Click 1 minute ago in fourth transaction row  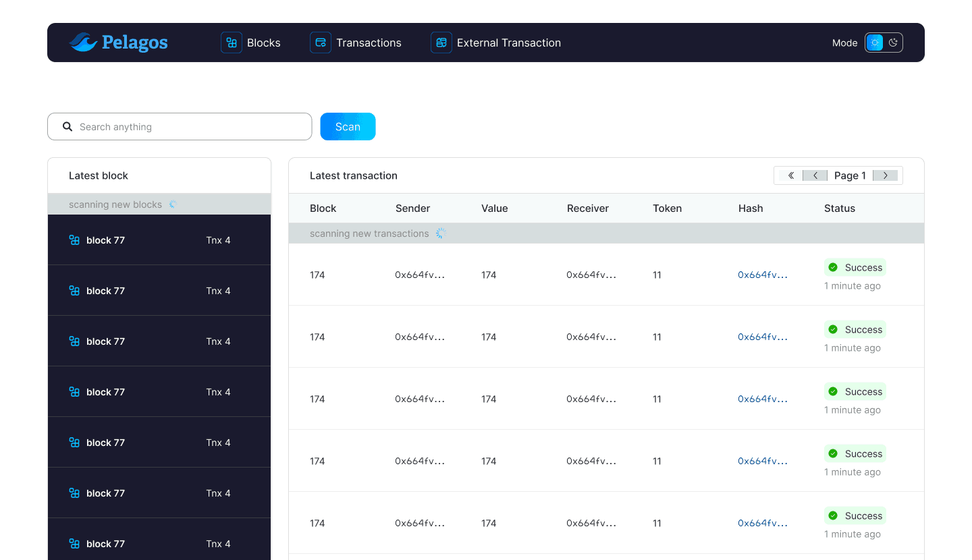point(853,472)
